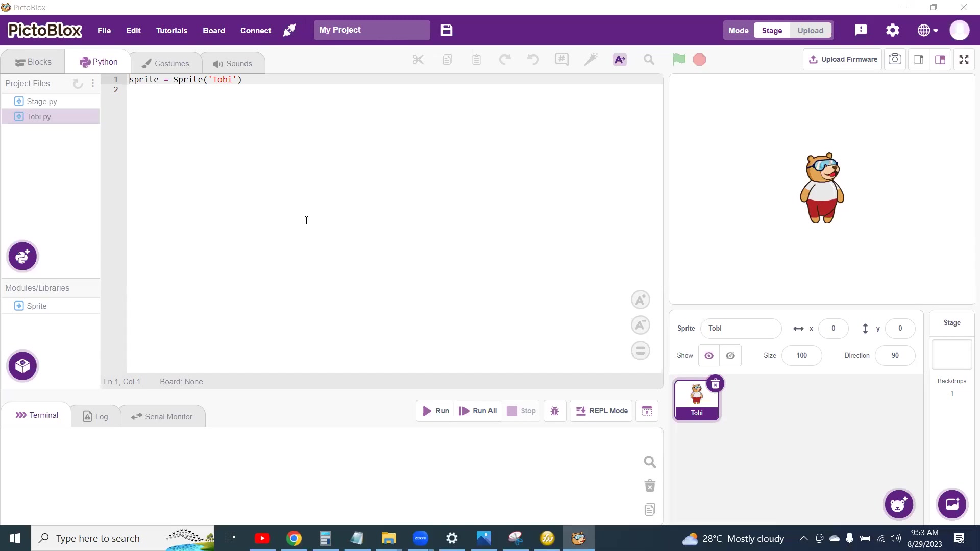980x551 pixels.
Task: Click the Upload Firmware button
Action: tap(842, 59)
